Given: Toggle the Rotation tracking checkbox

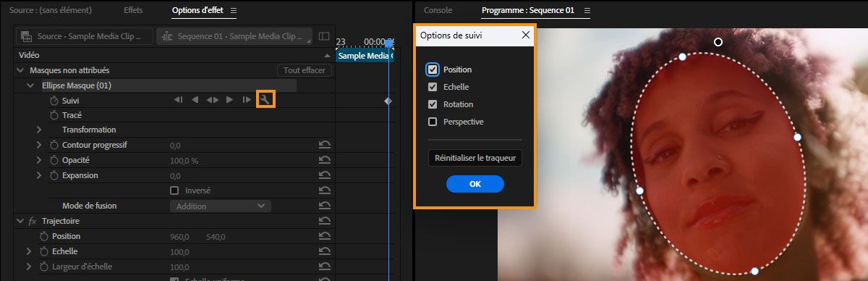Looking at the screenshot, I should (433, 104).
